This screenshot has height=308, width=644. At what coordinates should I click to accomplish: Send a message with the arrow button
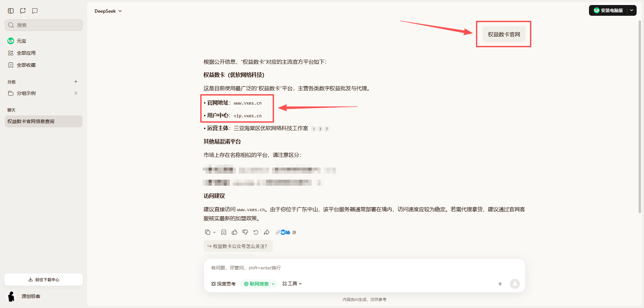515,284
